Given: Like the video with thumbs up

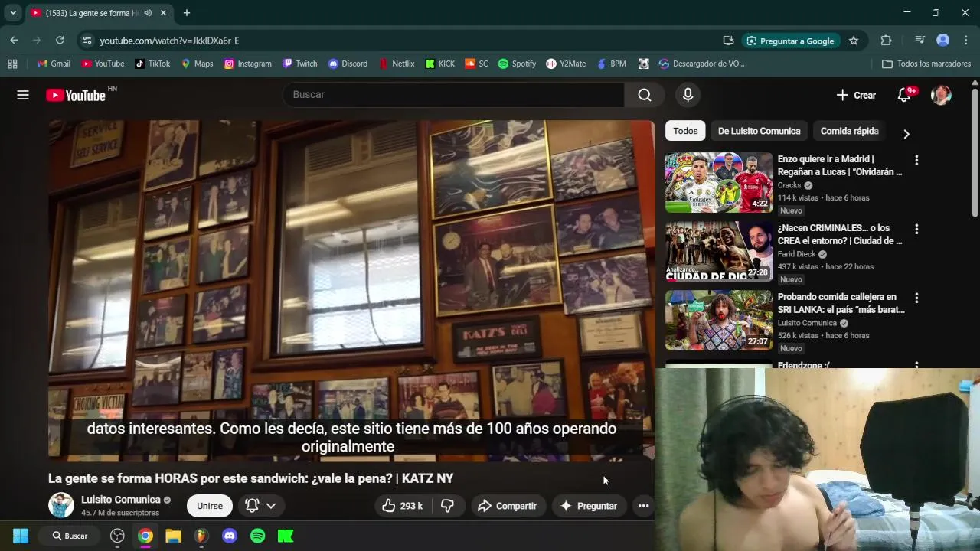Looking at the screenshot, I should click(403, 506).
